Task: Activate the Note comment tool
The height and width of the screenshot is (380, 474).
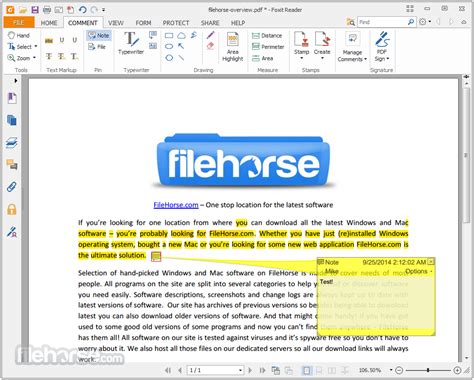Action: (99, 35)
